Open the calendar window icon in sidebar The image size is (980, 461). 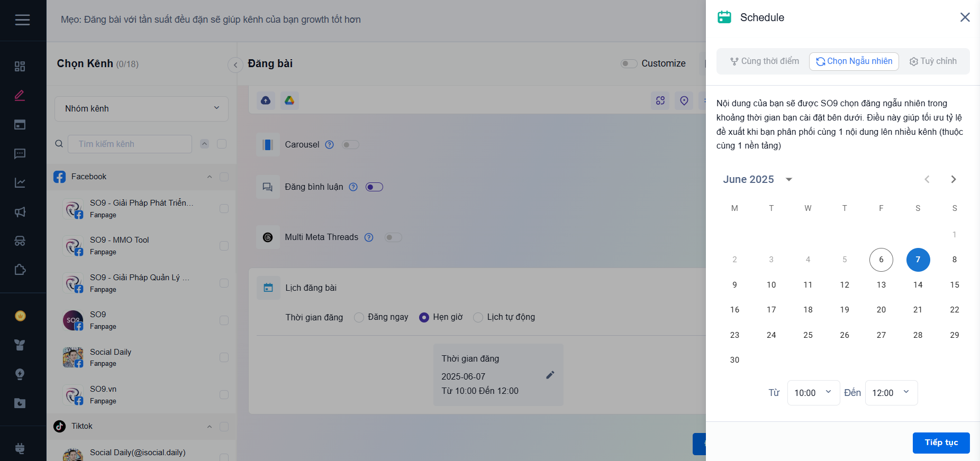click(x=20, y=125)
